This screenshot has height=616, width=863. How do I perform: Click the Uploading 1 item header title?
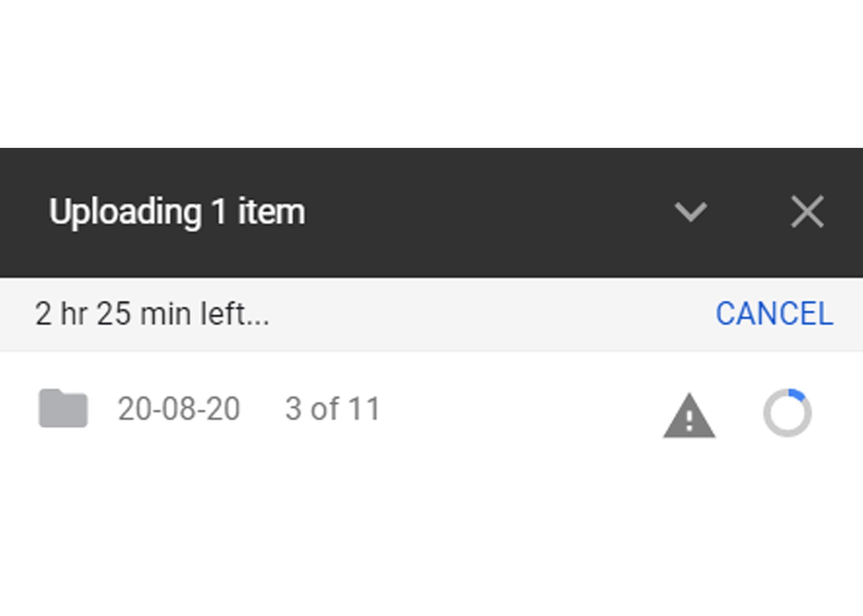tap(177, 212)
